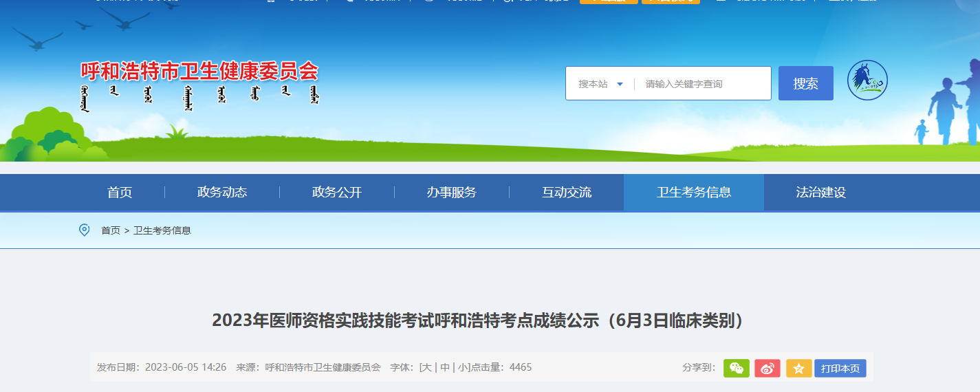This screenshot has width=980, height=392.
Task: Click the keyword search input field
Action: (x=702, y=84)
